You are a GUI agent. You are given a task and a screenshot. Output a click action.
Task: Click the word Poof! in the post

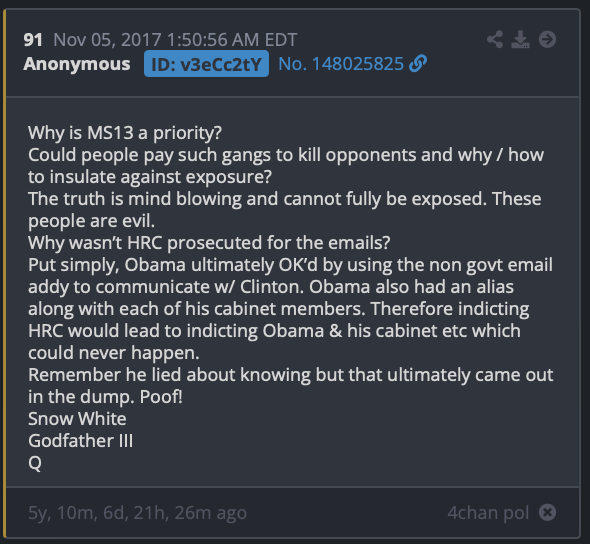(x=161, y=397)
